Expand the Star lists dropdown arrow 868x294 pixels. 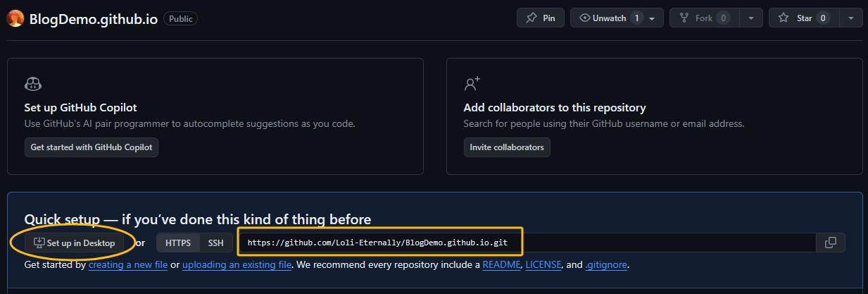[x=851, y=18]
